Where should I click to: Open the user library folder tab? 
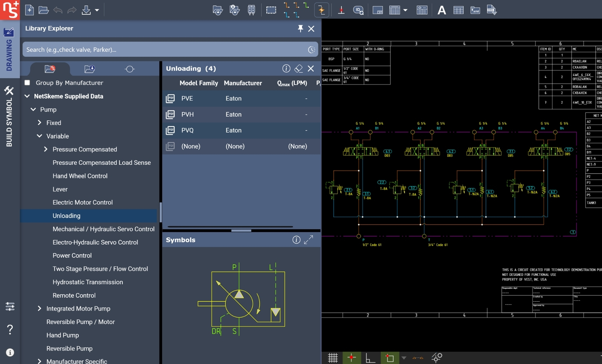[90, 69]
